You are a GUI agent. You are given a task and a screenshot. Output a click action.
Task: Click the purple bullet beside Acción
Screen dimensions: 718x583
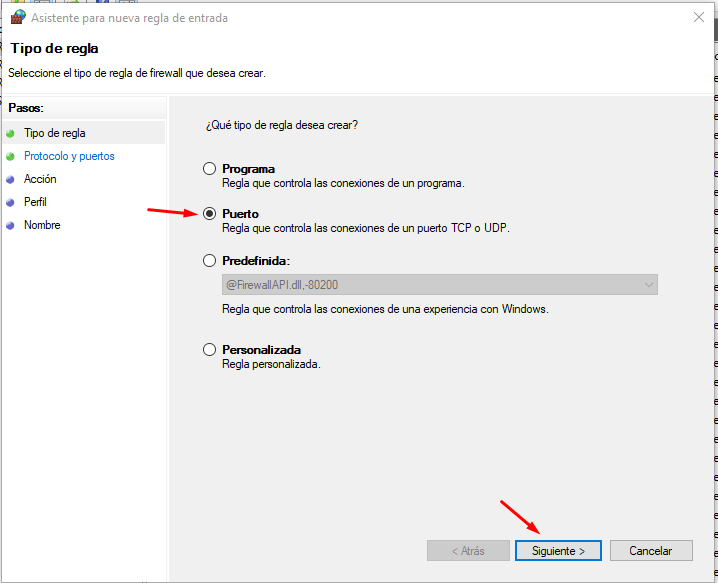tap(10, 179)
